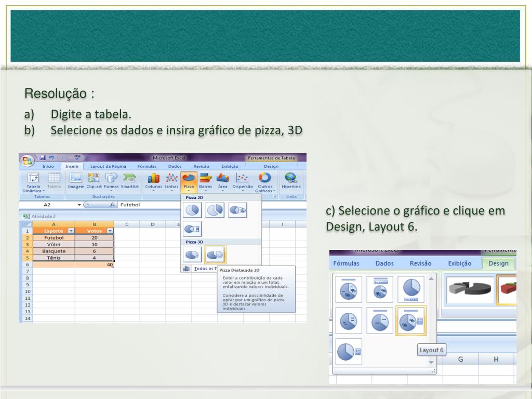Select chart Layout 4 thumbnail

pyautogui.click(x=349, y=321)
